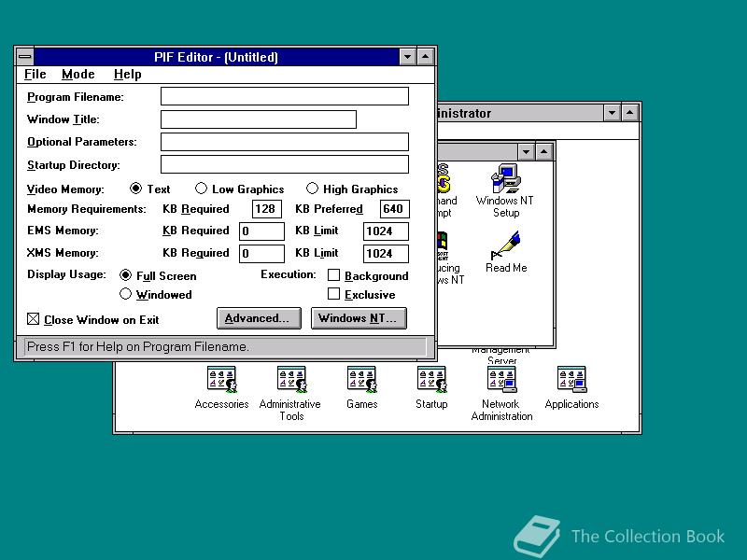This screenshot has height=560, width=747.
Task: Select Text video memory option
Action: pyautogui.click(x=135, y=189)
